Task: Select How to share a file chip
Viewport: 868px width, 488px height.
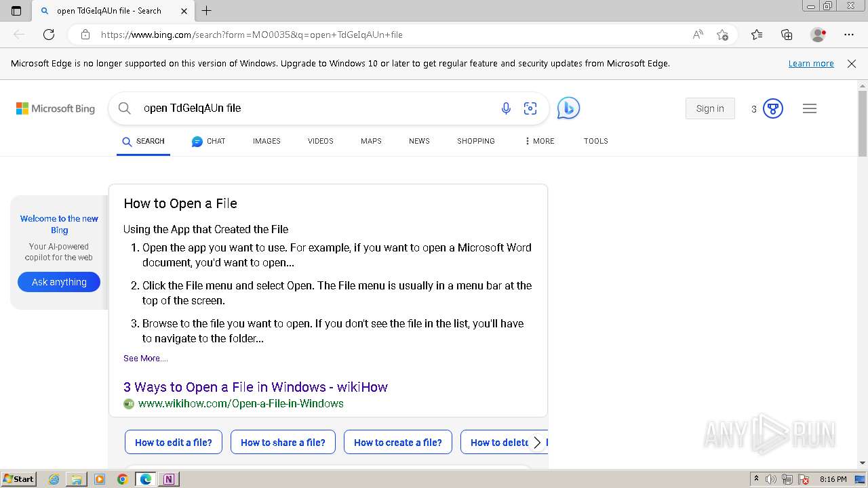Action: coord(283,443)
